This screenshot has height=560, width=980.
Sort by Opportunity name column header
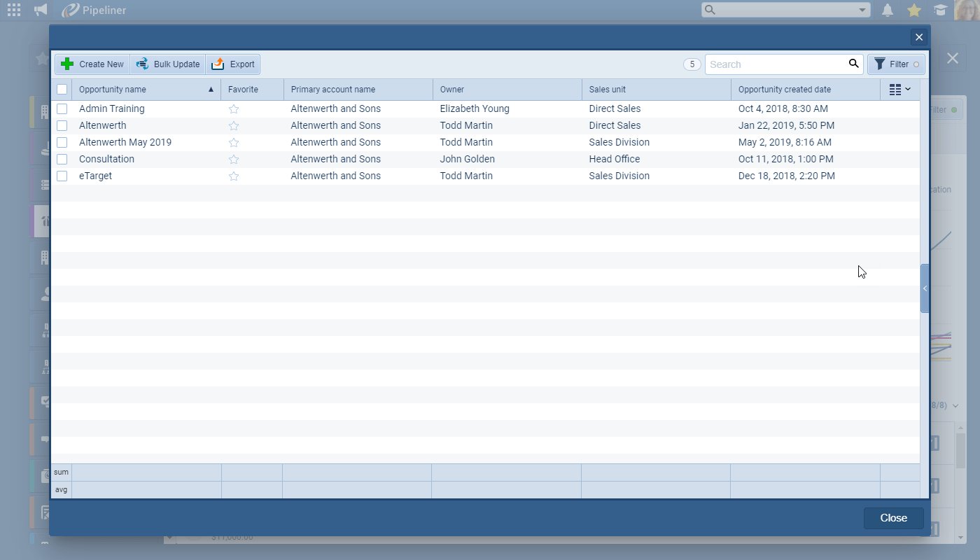click(x=112, y=90)
